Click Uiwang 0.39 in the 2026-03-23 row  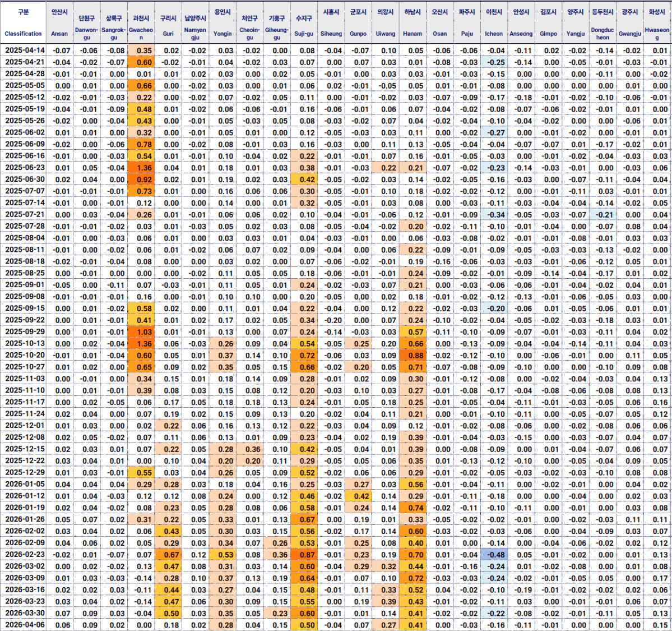pos(385,601)
